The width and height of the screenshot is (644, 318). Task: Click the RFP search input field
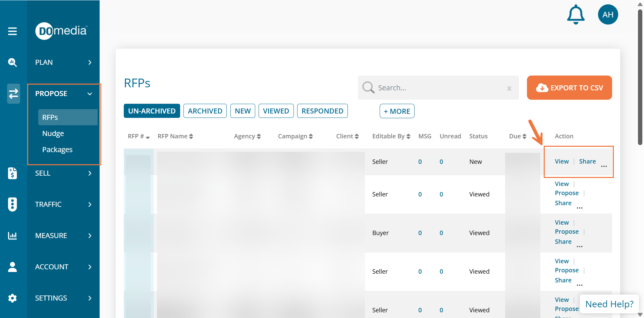click(x=439, y=88)
